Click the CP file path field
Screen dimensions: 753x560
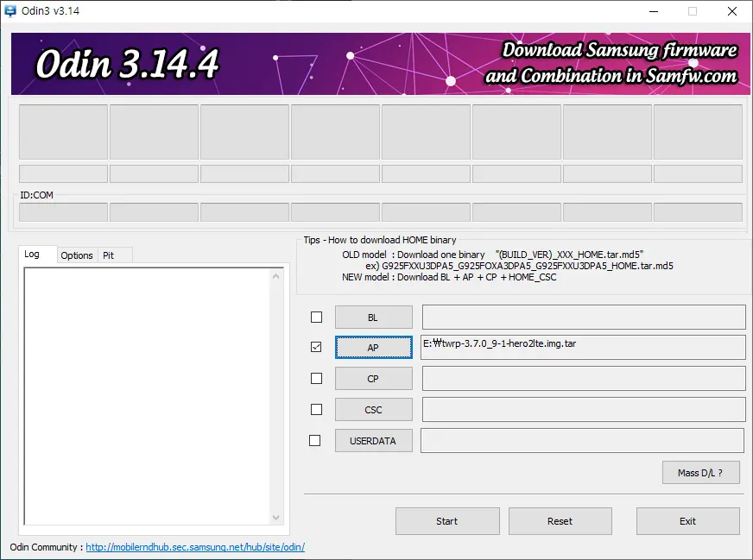pos(584,378)
